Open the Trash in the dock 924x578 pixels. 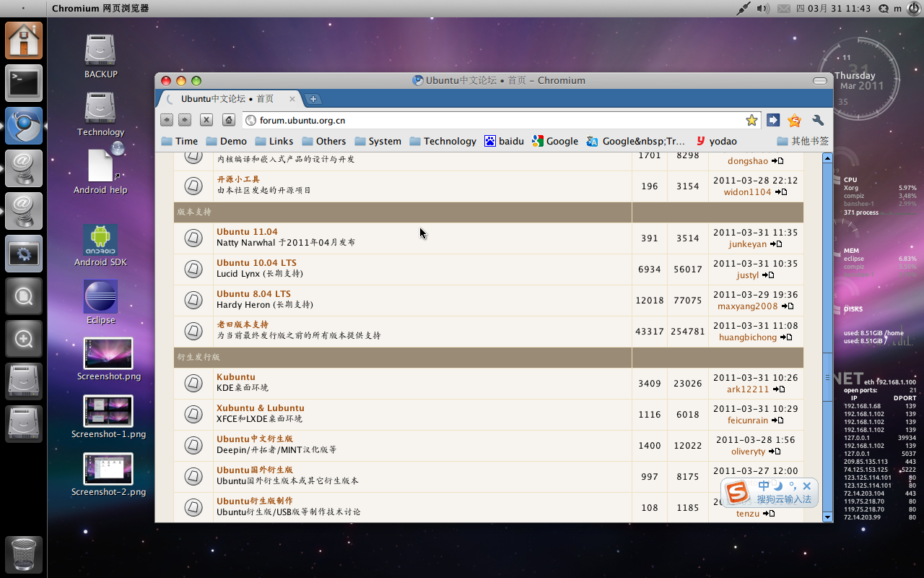pyautogui.click(x=25, y=555)
